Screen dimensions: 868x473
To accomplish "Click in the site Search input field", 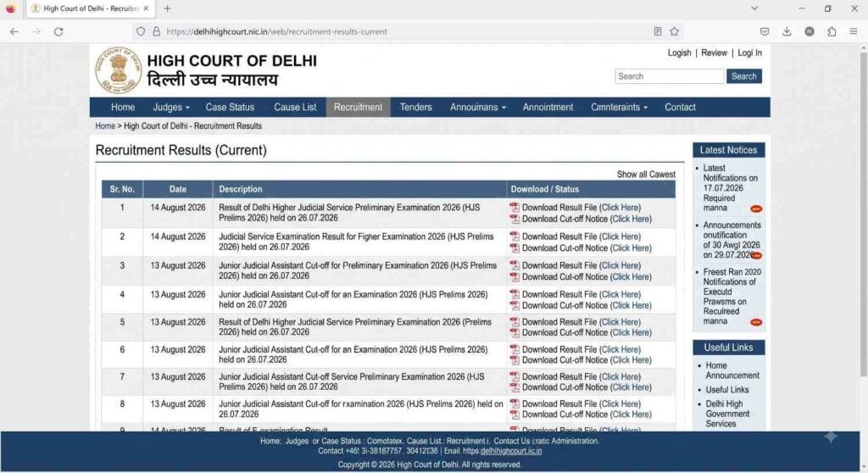I will click(x=670, y=76).
